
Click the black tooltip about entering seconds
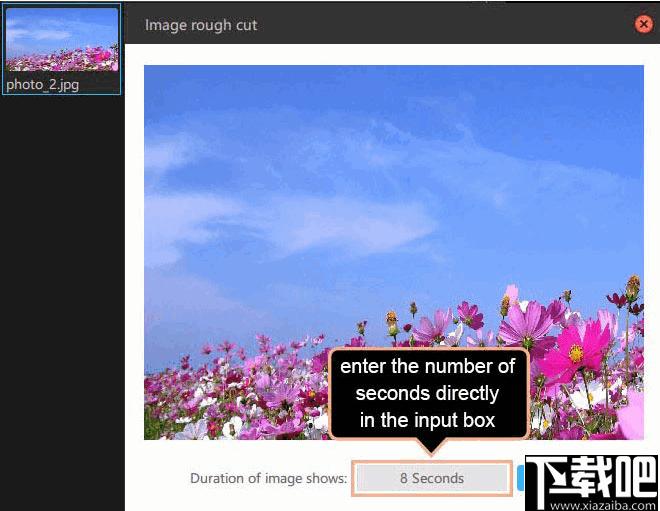(x=428, y=393)
